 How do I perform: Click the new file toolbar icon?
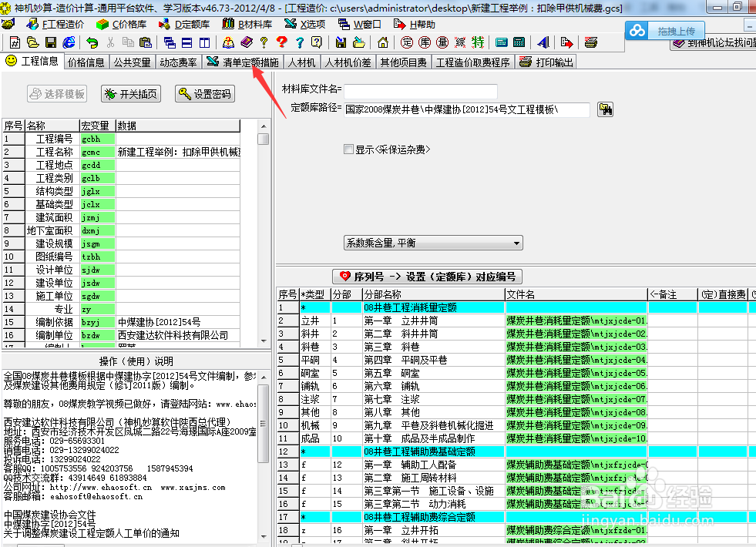[15, 43]
